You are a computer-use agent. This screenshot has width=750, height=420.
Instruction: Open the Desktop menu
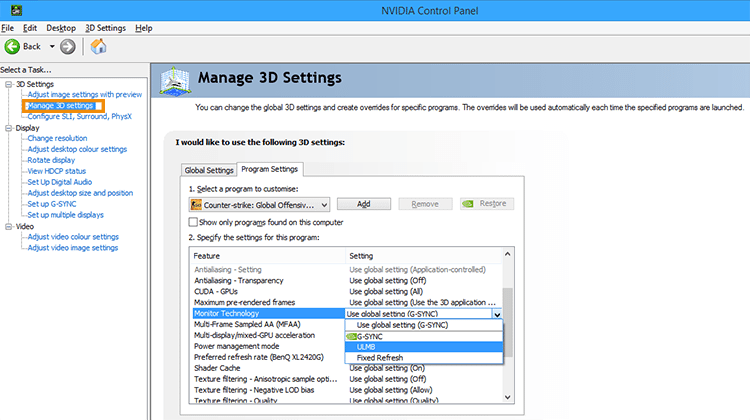pyautogui.click(x=61, y=28)
